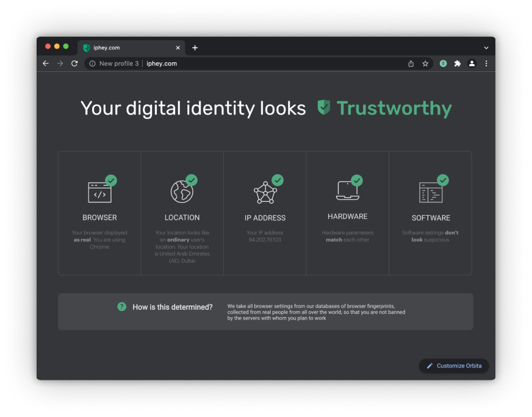Bookmark this page with the star icon
Viewport: 532px width, 417px height.
(x=425, y=63)
